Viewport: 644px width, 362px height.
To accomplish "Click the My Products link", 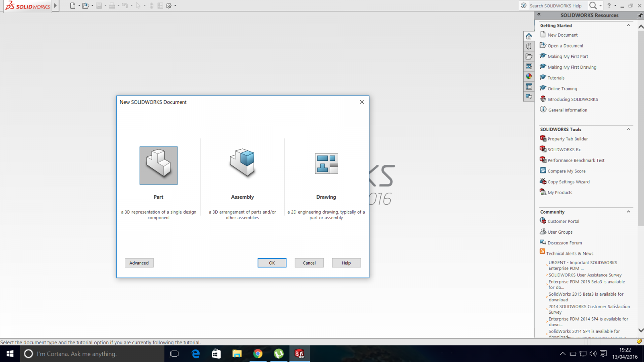I will click(559, 193).
